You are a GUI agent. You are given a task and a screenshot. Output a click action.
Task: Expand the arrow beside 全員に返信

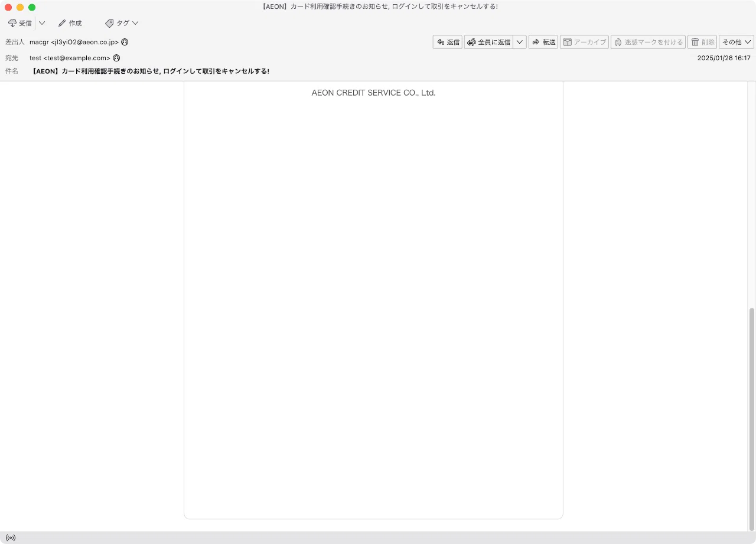pyautogui.click(x=520, y=42)
